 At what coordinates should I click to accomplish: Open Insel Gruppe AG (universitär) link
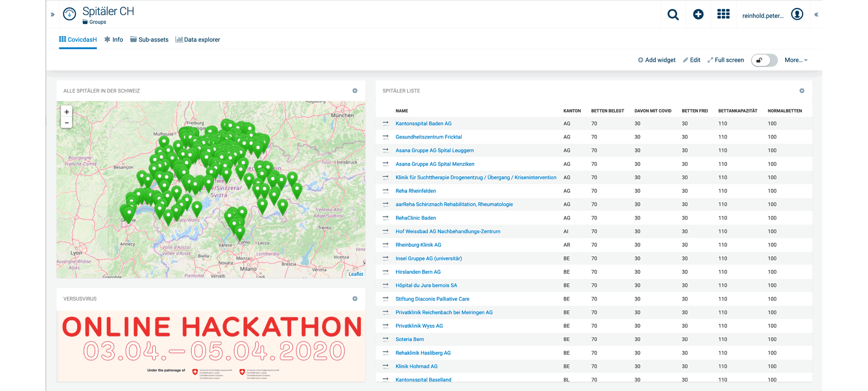429,258
